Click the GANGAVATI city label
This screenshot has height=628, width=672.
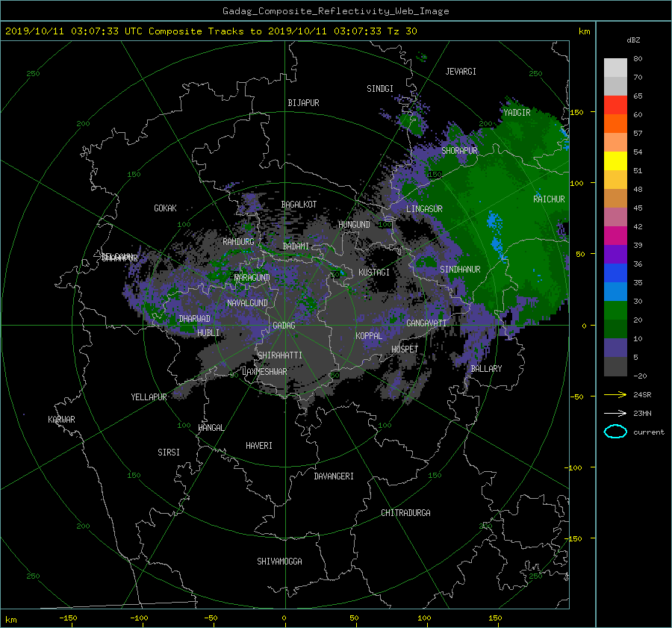(426, 323)
